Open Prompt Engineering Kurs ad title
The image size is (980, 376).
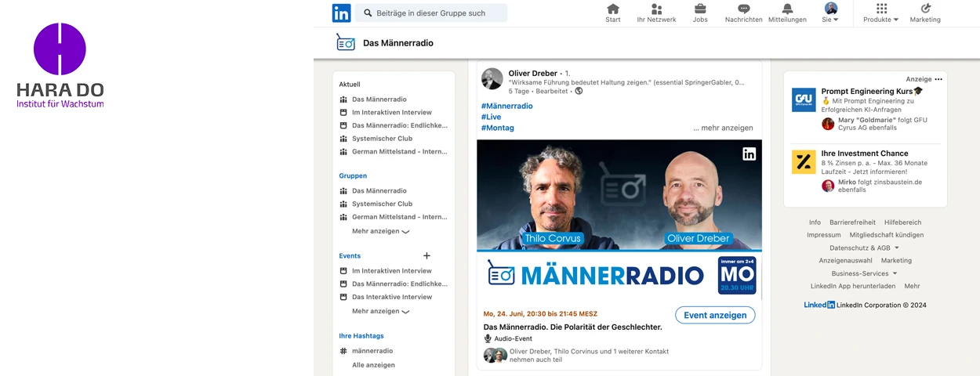tap(872, 92)
